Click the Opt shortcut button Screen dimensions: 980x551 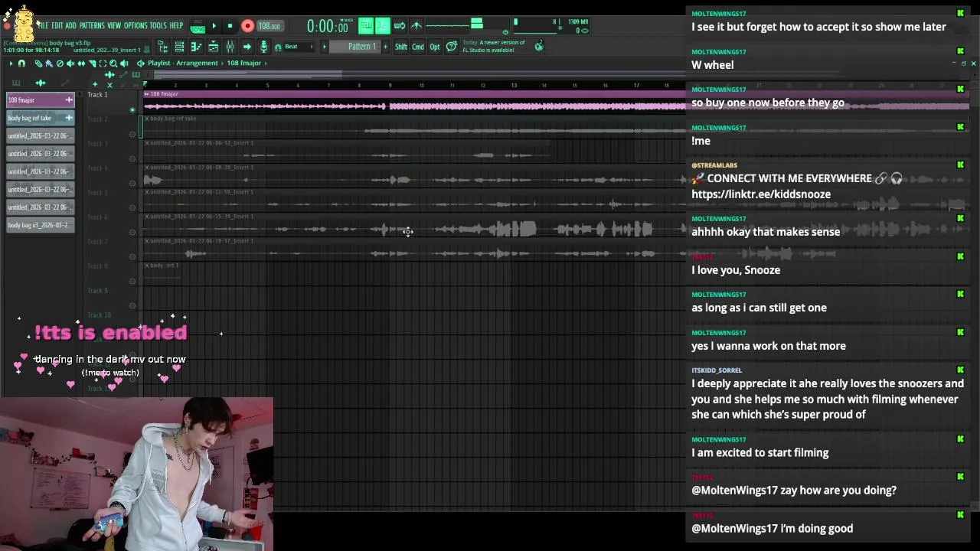435,47
